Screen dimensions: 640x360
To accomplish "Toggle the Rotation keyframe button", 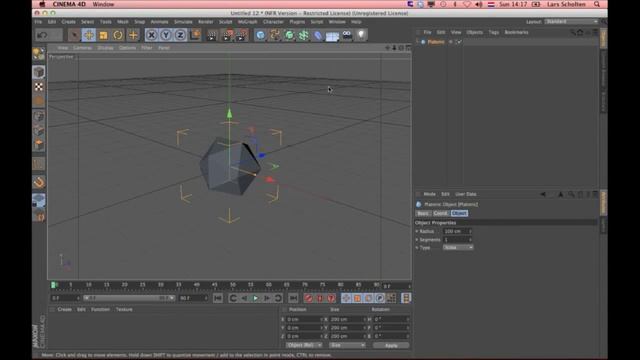I will pos(369,298).
